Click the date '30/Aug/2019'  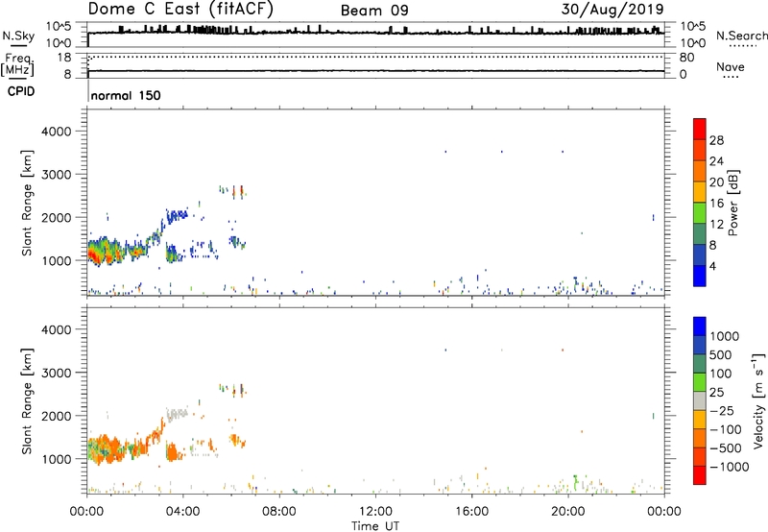tap(612, 10)
